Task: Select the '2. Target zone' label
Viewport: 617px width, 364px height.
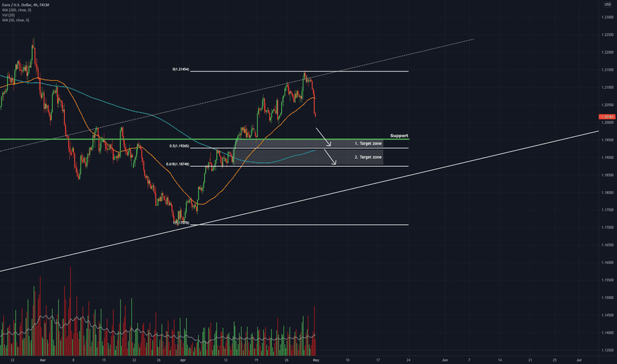Action: pos(368,157)
